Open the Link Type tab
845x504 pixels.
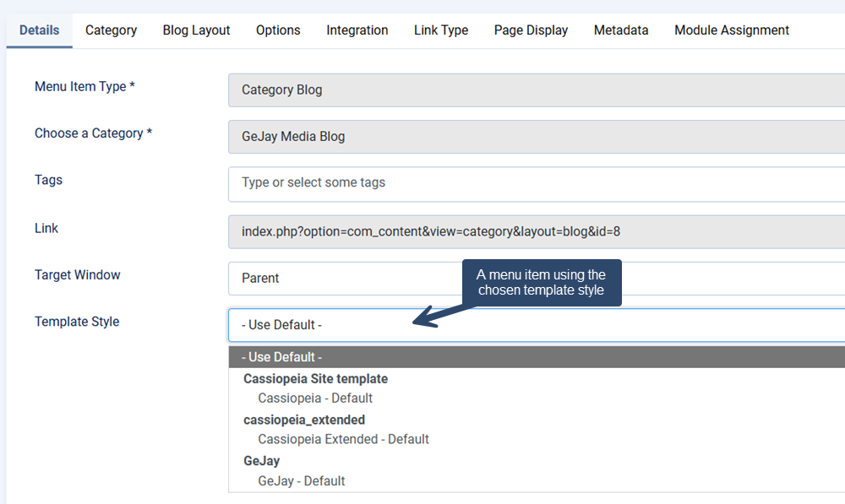pyautogui.click(x=441, y=30)
